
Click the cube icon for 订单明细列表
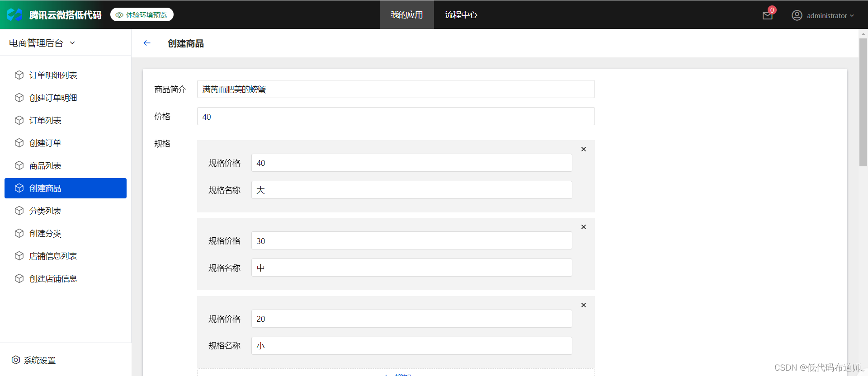pos(19,75)
